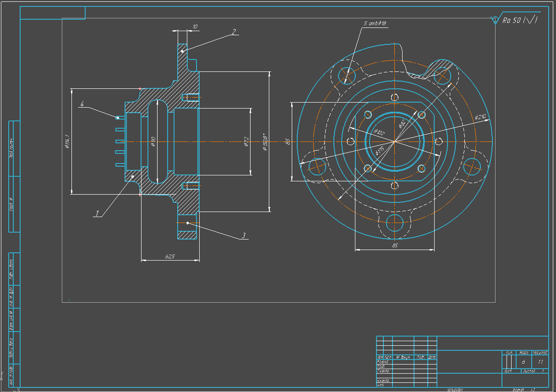Select the '5 отв. ø18' hole callout
This screenshot has width=556, height=392.
point(375,23)
